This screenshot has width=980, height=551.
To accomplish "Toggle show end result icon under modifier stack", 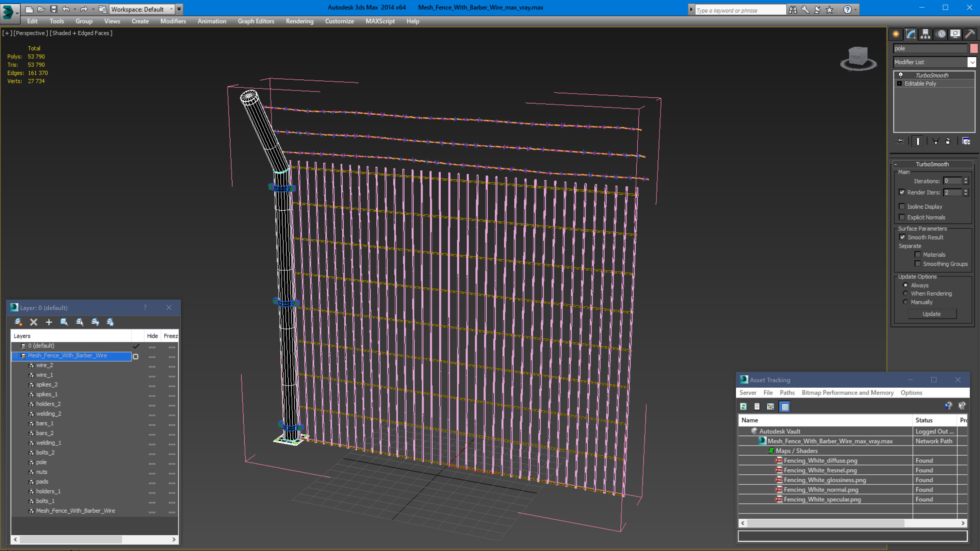I will (918, 142).
